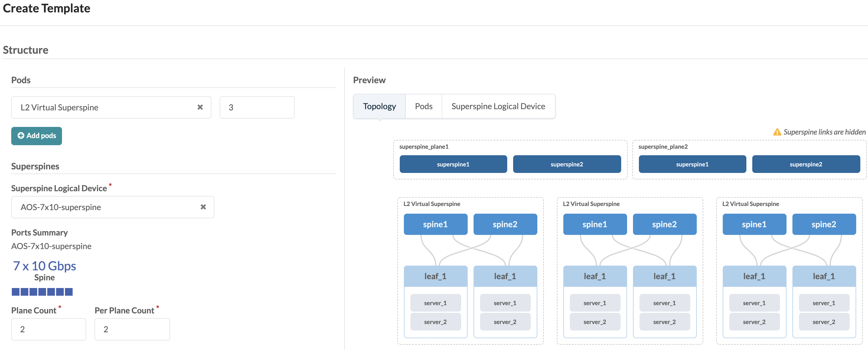Click the last blue port square in Ports Summary

69,292
